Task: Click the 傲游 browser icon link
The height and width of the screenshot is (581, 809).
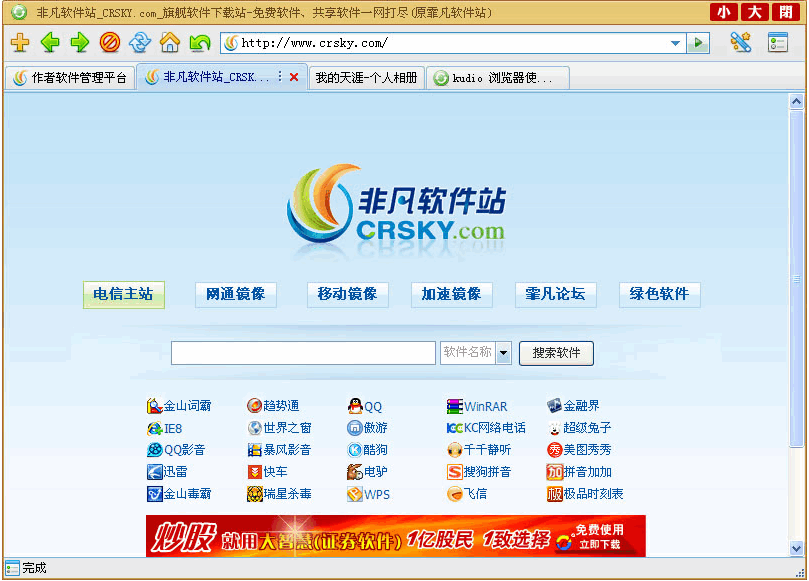Action: pos(367,428)
